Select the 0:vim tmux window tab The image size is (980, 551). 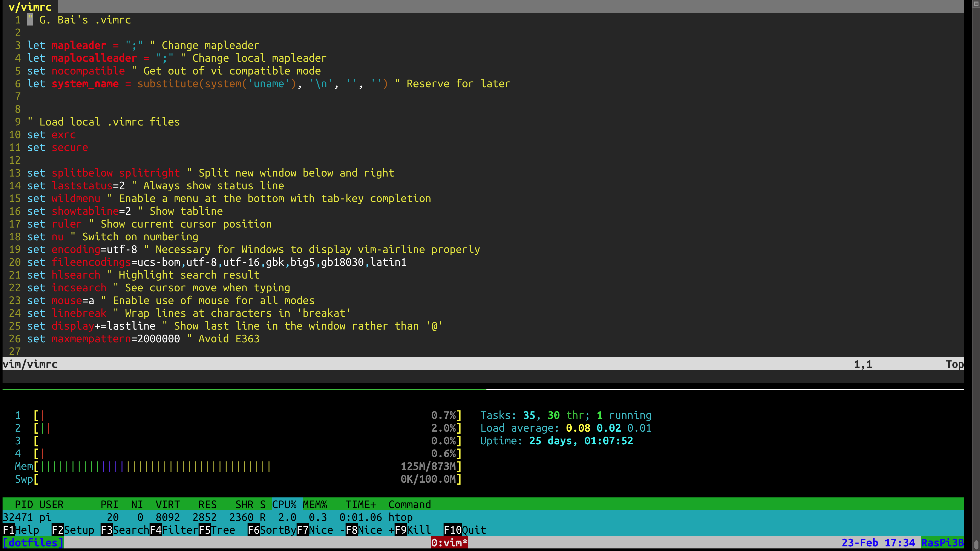point(449,543)
